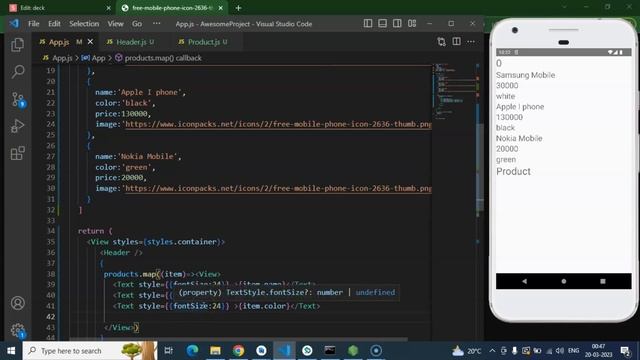Tap emulator Home navigation button

click(563, 281)
